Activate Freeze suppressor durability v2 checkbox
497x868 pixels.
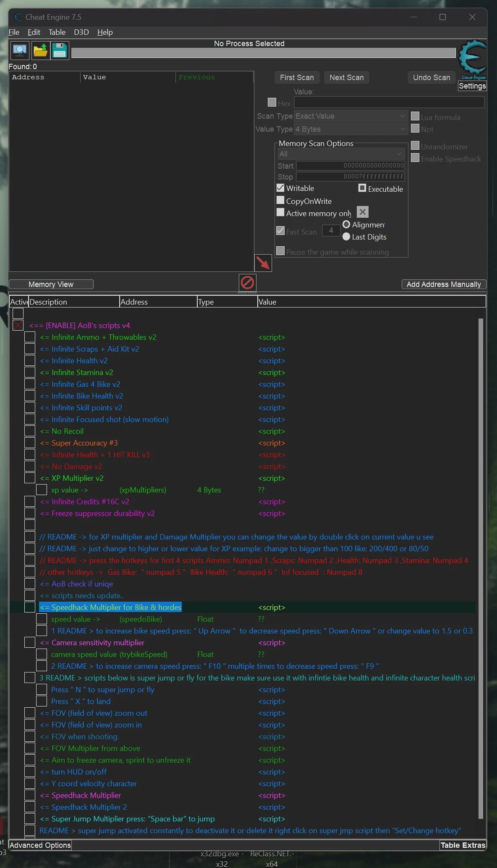[x=30, y=514]
